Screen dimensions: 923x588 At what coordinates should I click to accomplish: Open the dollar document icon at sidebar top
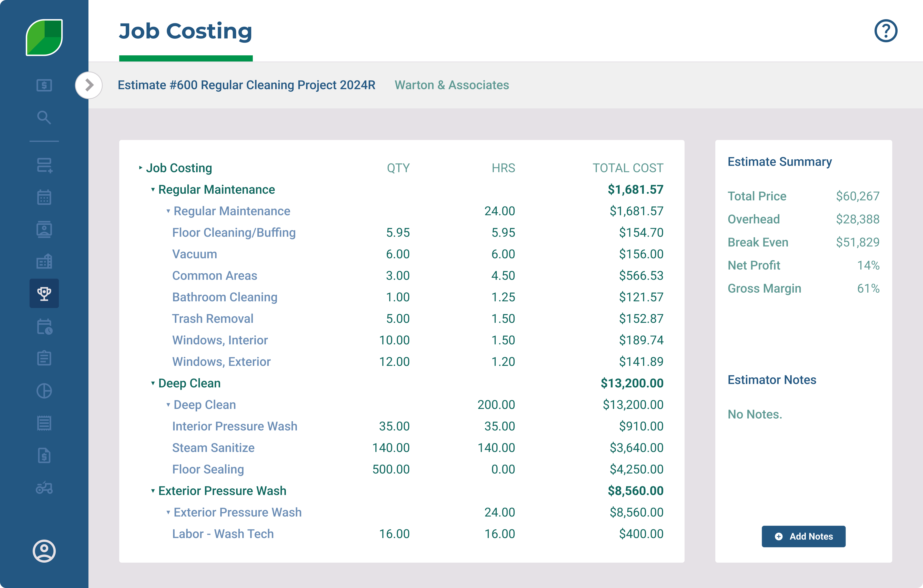point(44,85)
